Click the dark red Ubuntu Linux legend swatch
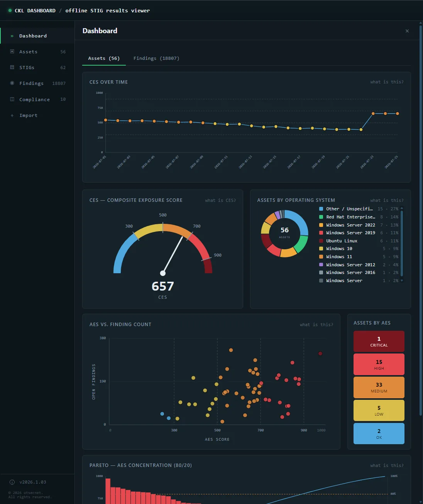Image resolution: width=423 pixels, height=504 pixels. tap(321, 241)
